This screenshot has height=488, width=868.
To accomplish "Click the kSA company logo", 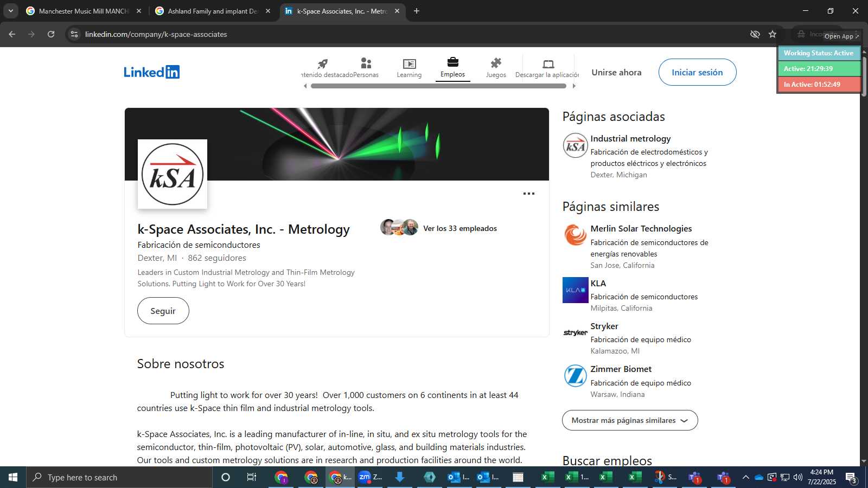I will [173, 174].
